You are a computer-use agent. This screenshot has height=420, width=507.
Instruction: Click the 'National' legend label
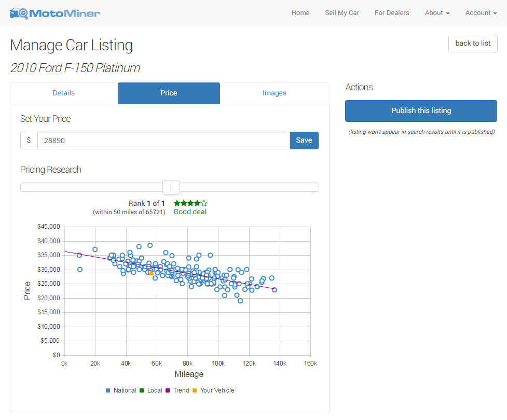coord(125,390)
